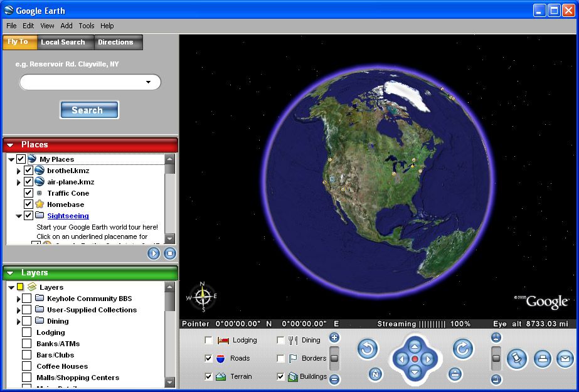Email the current view
Viewport: 579px width, 392px height.
tap(565, 359)
